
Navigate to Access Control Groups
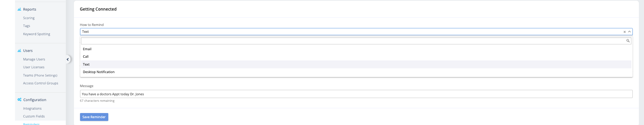(41, 83)
